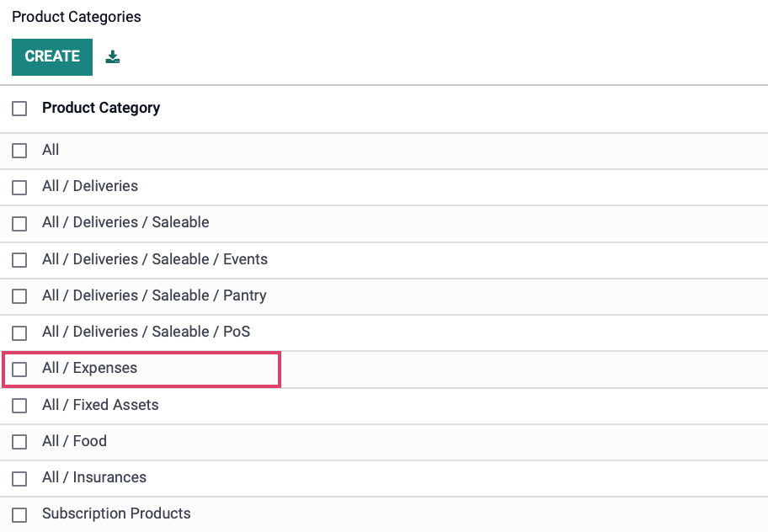The image size is (768, 532).
Task: Check the All / Insurances checkbox
Action: pos(19,478)
